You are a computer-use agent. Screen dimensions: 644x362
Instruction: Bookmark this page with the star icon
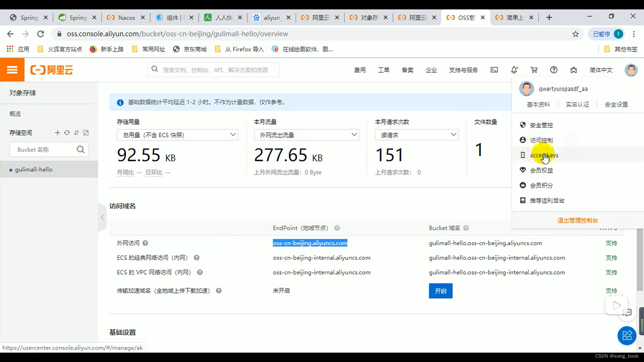[576, 34]
